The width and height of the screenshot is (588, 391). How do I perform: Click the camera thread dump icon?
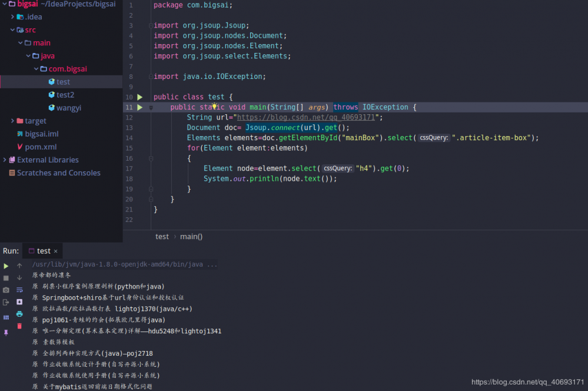click(x=6, y=290)
